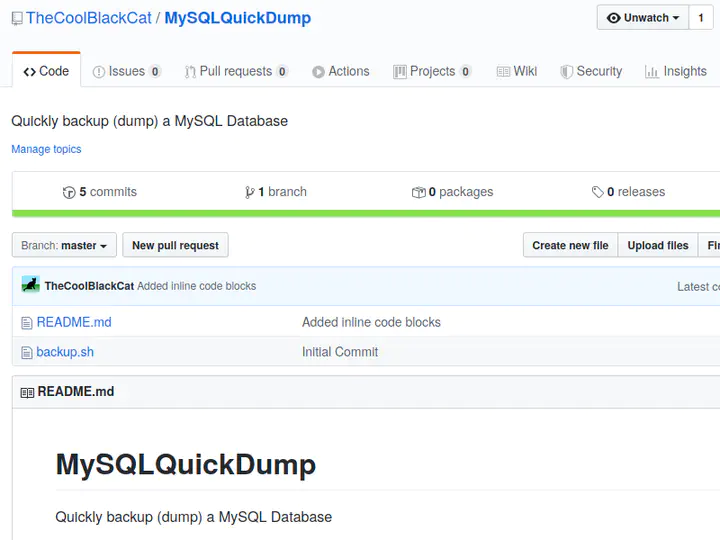Open README.md commit message Added inline code blocks
Image resolution: width=720 pixels, height=540 pixels.
point(371,322)
